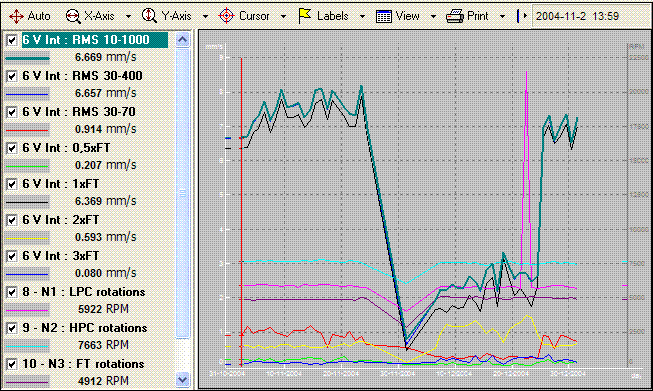Hide the 8 - N1 : LPC rotations trace

[12, 292]
